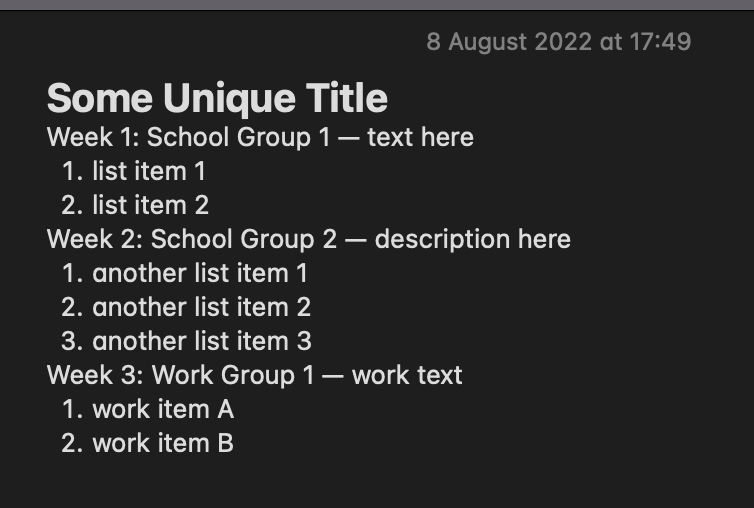Click another list item 1
The image size is (754, 508).
(200, 274)
